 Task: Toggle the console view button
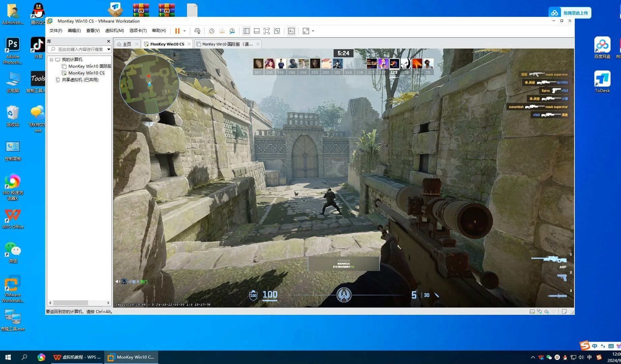pyautogui.click(x=291, y=31)
